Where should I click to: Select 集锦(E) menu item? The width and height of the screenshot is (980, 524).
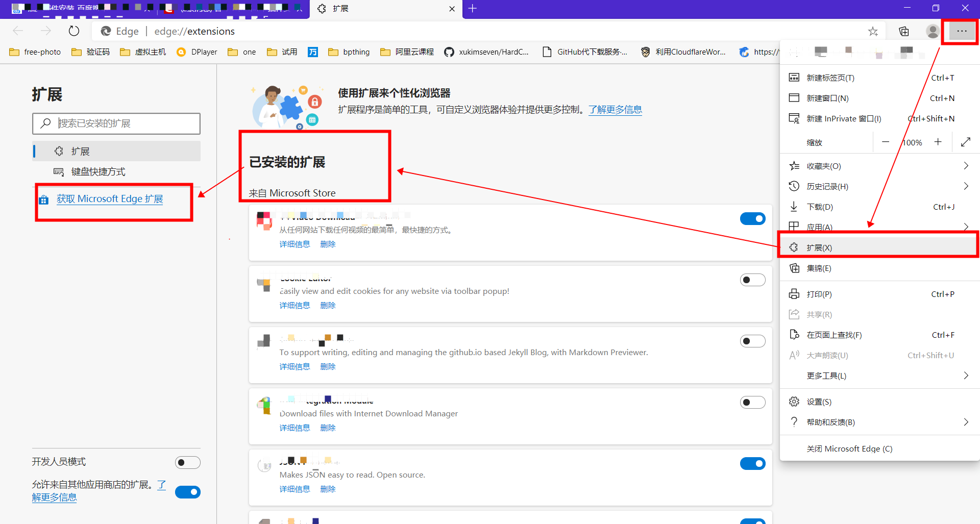point(879,268)
